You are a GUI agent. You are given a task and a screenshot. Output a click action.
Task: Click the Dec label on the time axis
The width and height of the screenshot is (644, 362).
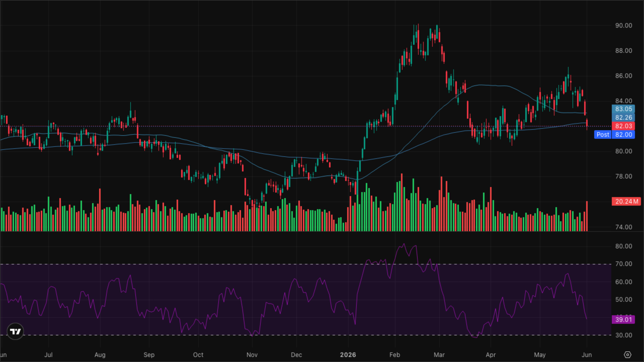coord(296,355)
